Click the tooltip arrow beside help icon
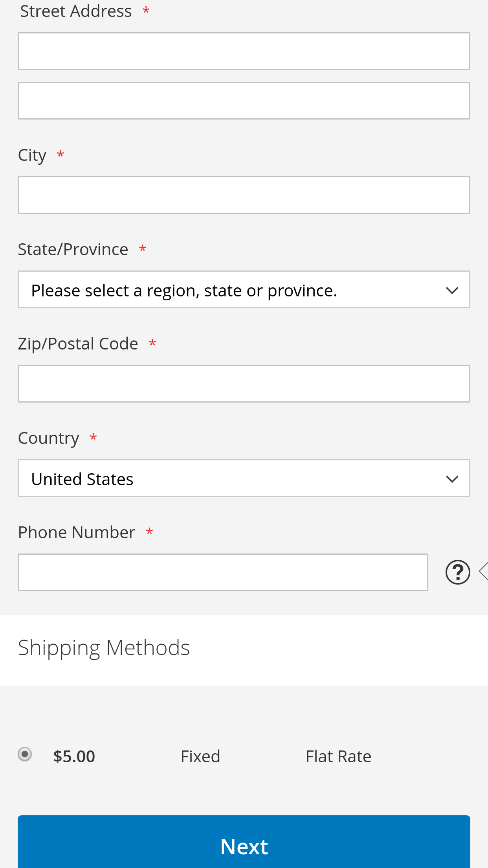The width and height of the screenshot is (488, 868). (484, 571)
